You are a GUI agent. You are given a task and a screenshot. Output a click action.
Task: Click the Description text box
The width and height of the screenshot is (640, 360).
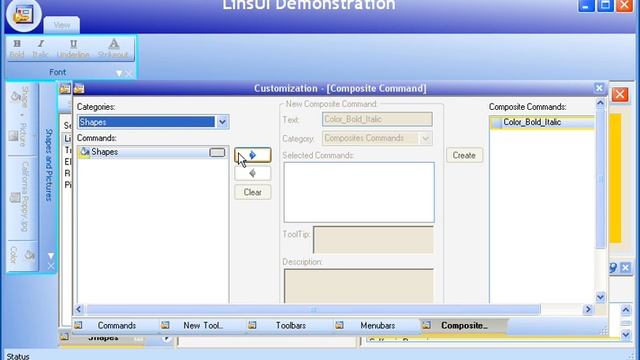(x=359, y=286)
